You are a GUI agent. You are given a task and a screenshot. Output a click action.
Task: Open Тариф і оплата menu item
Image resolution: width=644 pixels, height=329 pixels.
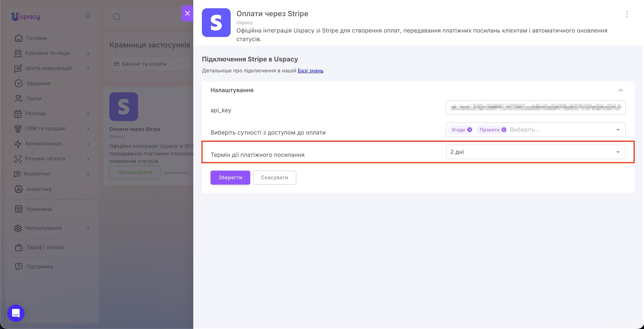pyautogui.click(x=45, y=247)
